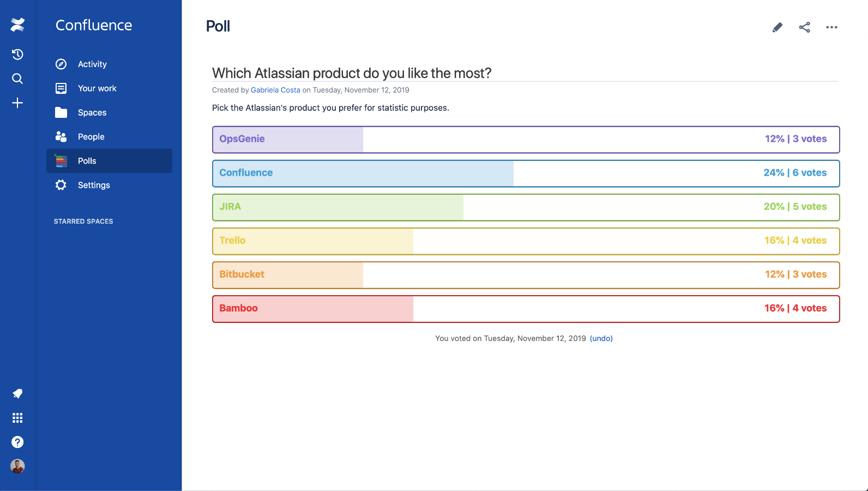
Task: Select Polls in the sidebar
Action: (87, 161)
